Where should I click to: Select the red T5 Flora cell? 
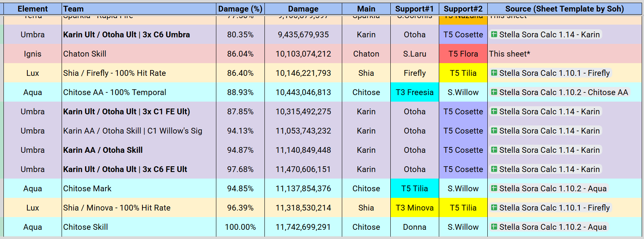463,54
